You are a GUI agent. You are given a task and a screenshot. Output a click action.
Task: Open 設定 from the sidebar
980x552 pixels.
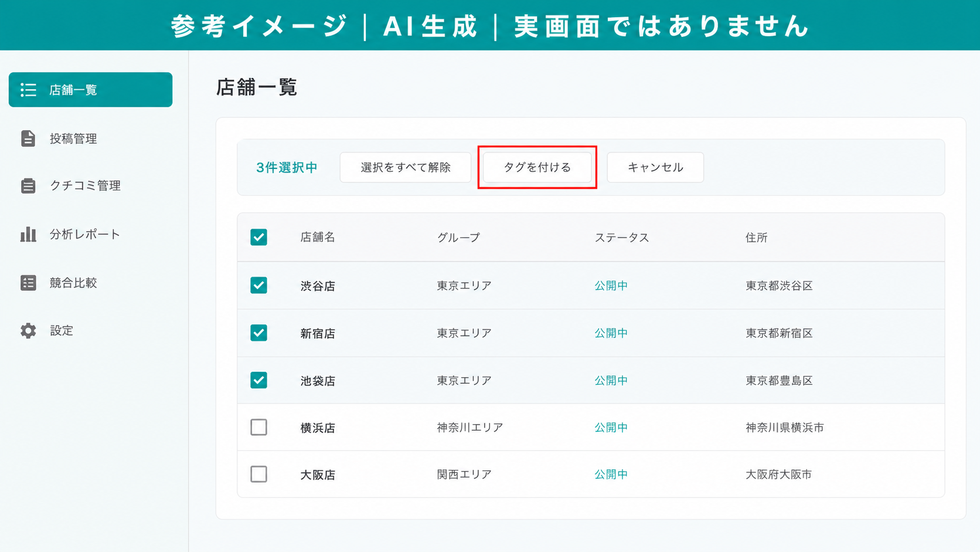click(62, 331)
